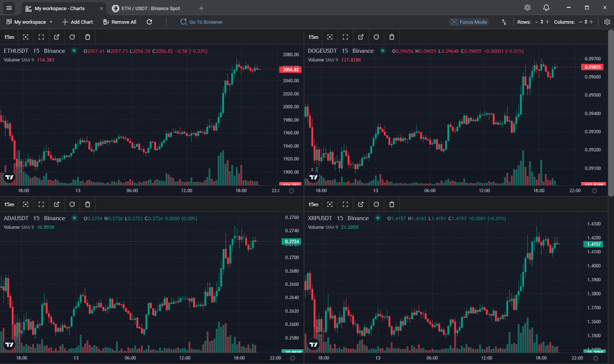
Task: Change the 15m timeframe on DOGEUSDT chart
Action: (313, 37)
